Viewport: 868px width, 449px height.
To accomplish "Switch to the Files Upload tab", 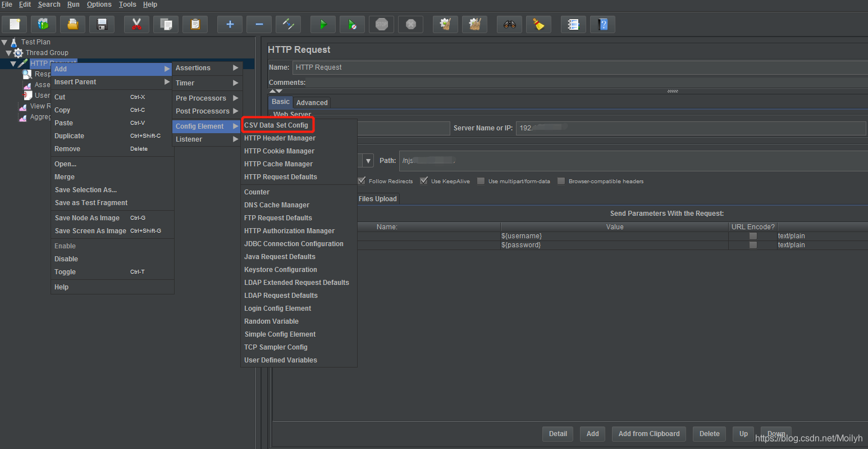I will pos(377,199).
